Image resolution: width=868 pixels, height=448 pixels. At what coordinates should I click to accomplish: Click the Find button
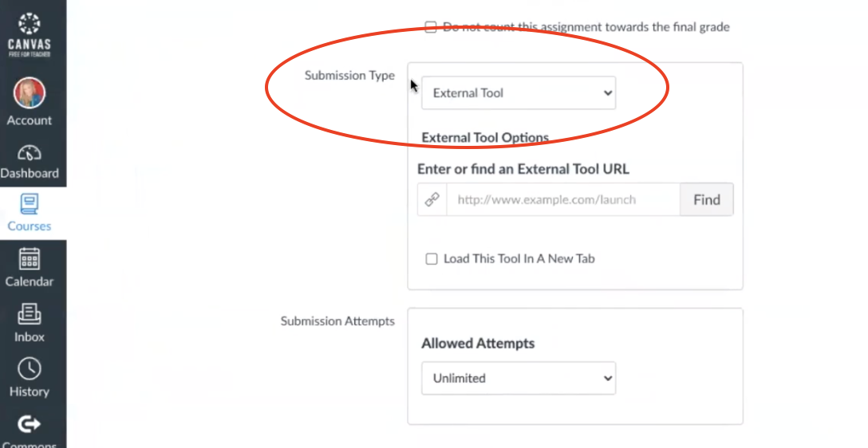click(x=707, y=199)
